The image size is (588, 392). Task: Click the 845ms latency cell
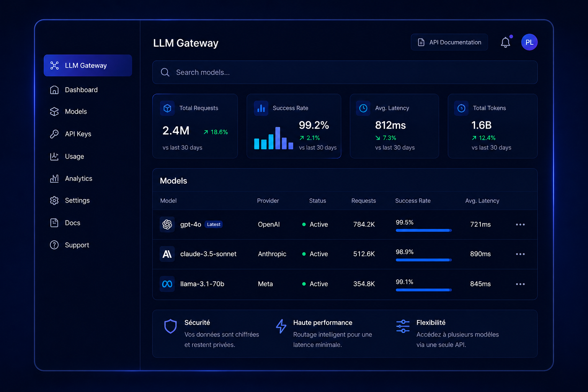(480, 284)
